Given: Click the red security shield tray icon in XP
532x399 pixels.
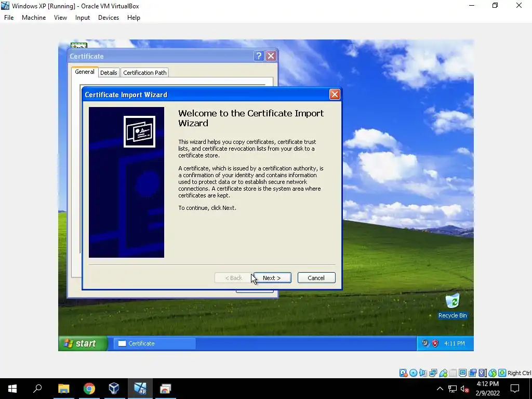Looking at the screenshot, I should [435, 343].
